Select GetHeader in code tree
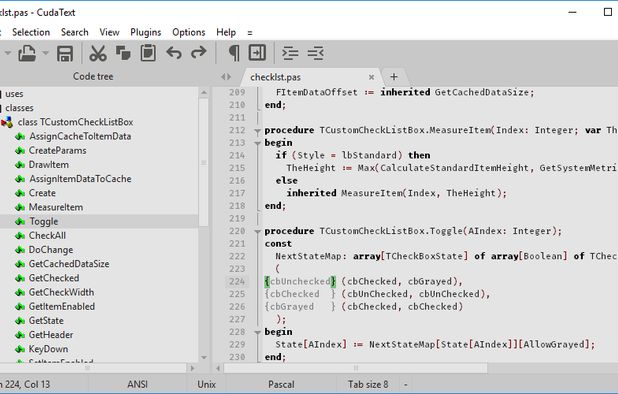The height and width of the screenshot is (394, 618). (x=51, y=335)
